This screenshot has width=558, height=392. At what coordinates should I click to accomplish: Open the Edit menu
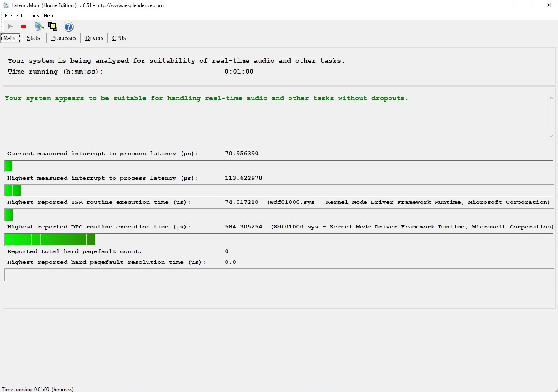[x=20, y=16]
